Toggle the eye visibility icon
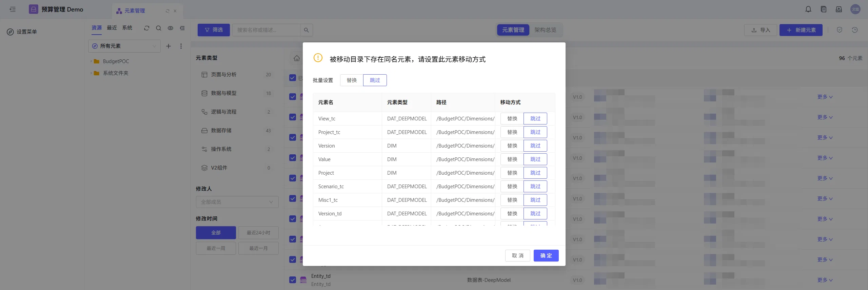This screenshot has width=868, height=290. click(171, 28)
